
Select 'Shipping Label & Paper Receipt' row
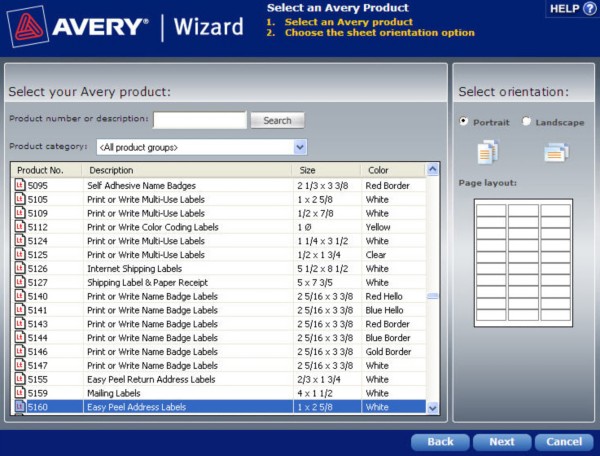220,282
